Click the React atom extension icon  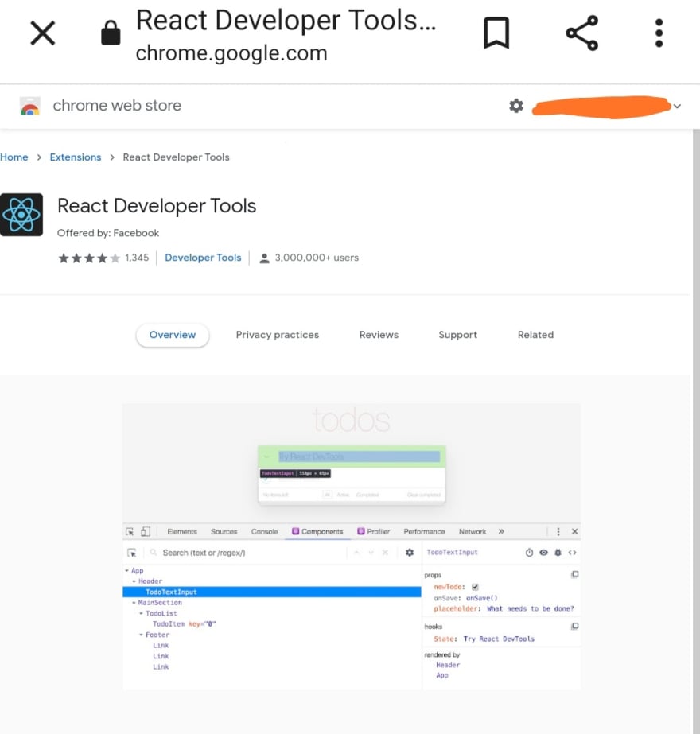[21, 215]
